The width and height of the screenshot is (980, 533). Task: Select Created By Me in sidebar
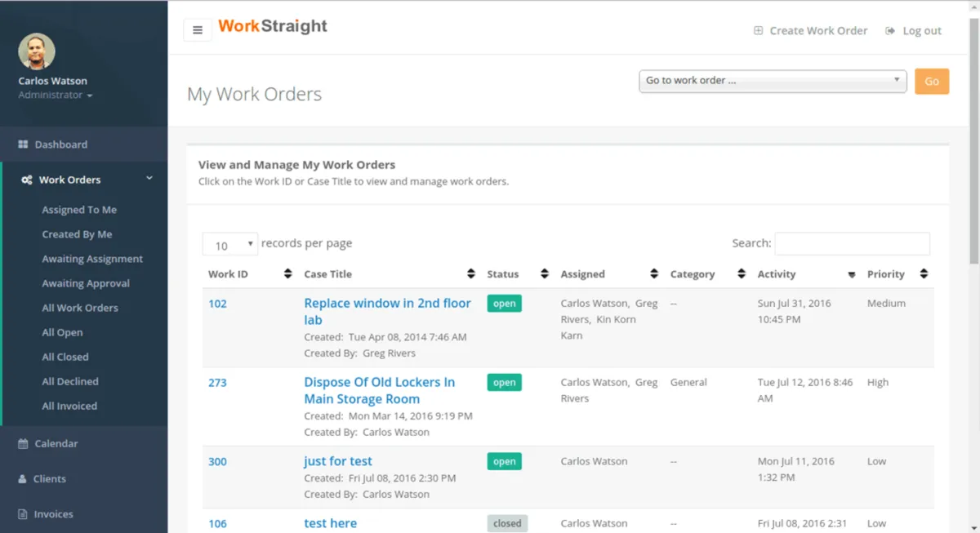(77, 234)
